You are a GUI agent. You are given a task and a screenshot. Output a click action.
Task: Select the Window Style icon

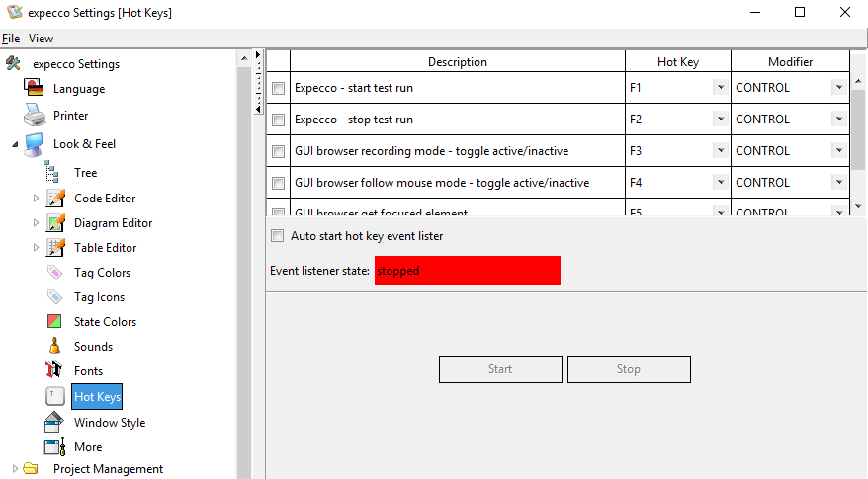click(55, 423)
